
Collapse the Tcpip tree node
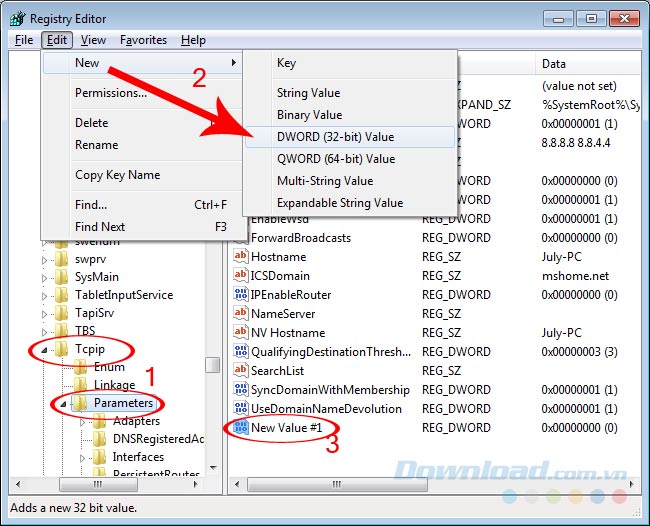[x=44, y=350]
